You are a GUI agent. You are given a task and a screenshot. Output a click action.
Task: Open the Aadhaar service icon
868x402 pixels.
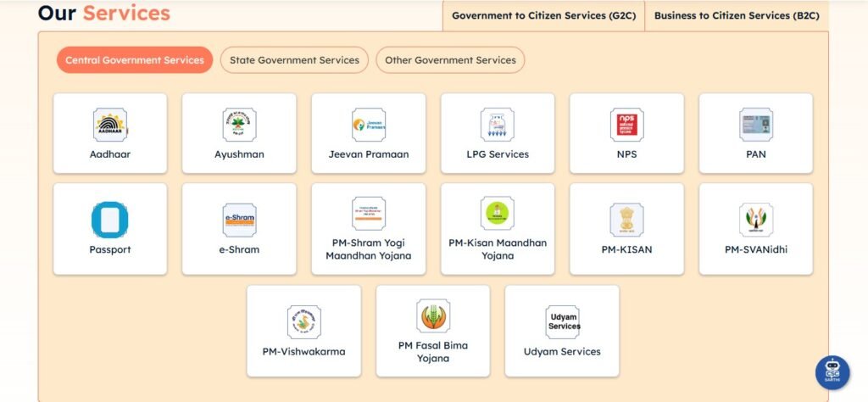point(110,125)
